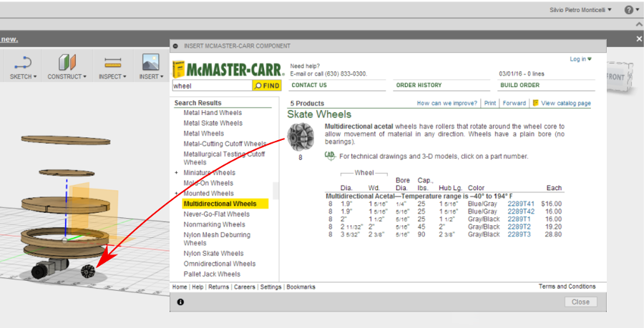Image resolution: width=644 pixels, height=328 pixels.
Task: Select Metallurgical Testing Cutoff Wheels result
Action: point(224,158)
